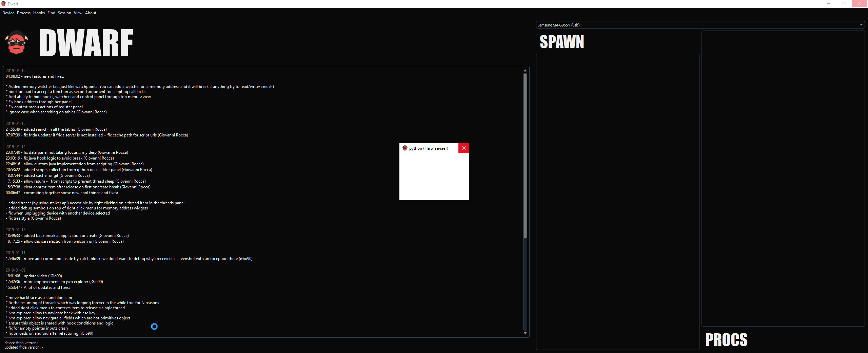Click the changelog scrollbar thumb
The image size is (868, 353).
(525, 156)
